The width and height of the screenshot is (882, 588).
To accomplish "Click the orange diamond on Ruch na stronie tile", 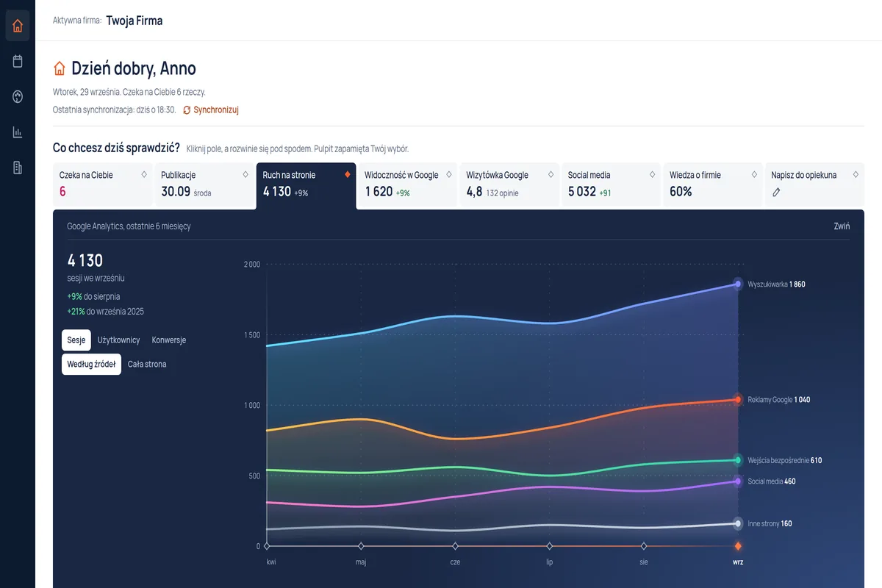I will click(x=348, y=175).
